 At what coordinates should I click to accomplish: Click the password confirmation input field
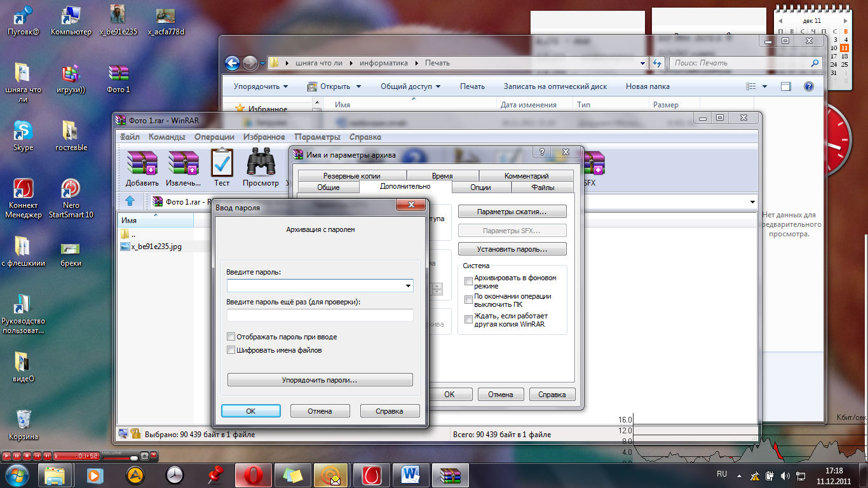coord(320,315)
